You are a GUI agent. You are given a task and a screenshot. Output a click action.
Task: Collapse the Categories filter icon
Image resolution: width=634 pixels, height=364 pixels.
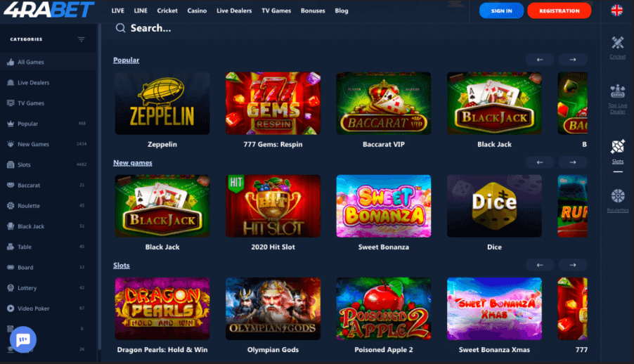pyautogui.click(x=82, y=39)
